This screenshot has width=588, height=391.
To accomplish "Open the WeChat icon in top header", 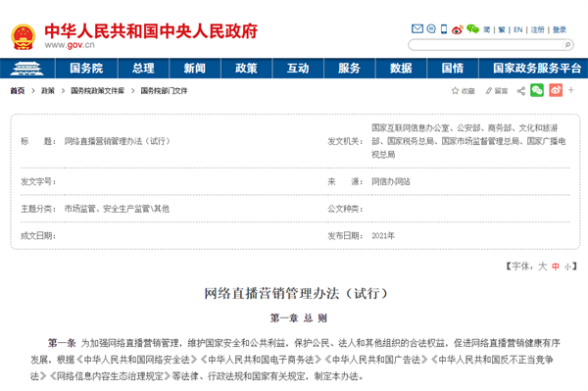I will coord(473,28).
